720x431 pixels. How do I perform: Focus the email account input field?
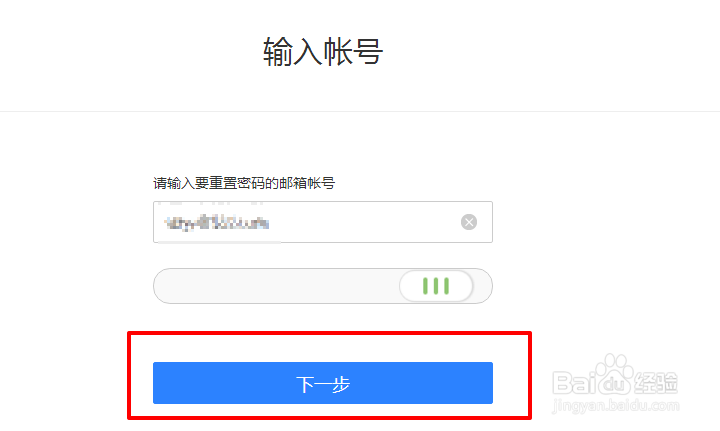[x=323, y=222]
